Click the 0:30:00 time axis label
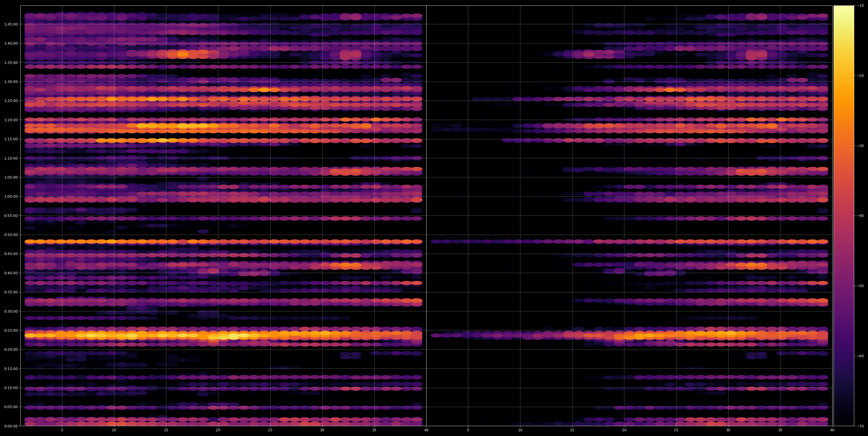868x436 pixels. (11, 311)
